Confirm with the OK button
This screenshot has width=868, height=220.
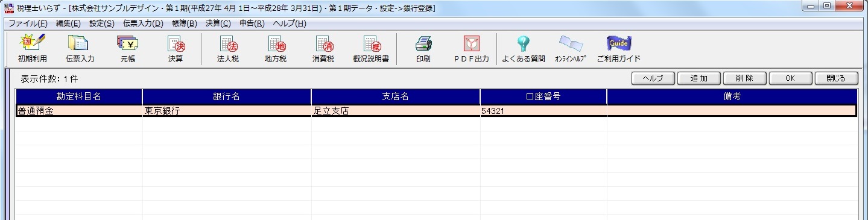tap(790, 78)
